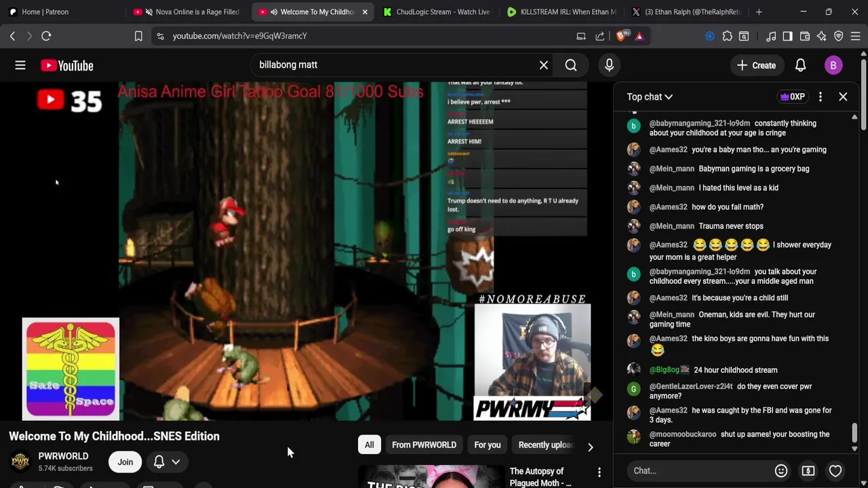Image resolution: width=868 pixels, height=488 pixels.
Task: Switch to Ethan Ralph X tab
Action: (x=686, y=12)
